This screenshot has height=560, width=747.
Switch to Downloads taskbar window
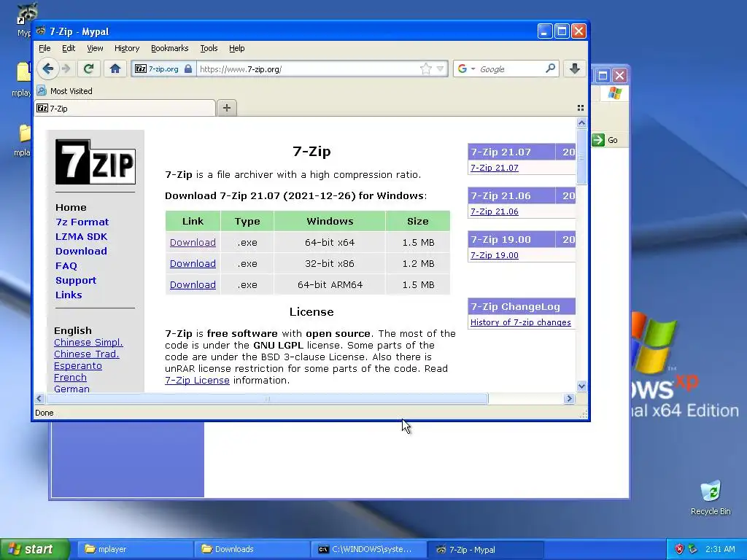click(252, 550)
